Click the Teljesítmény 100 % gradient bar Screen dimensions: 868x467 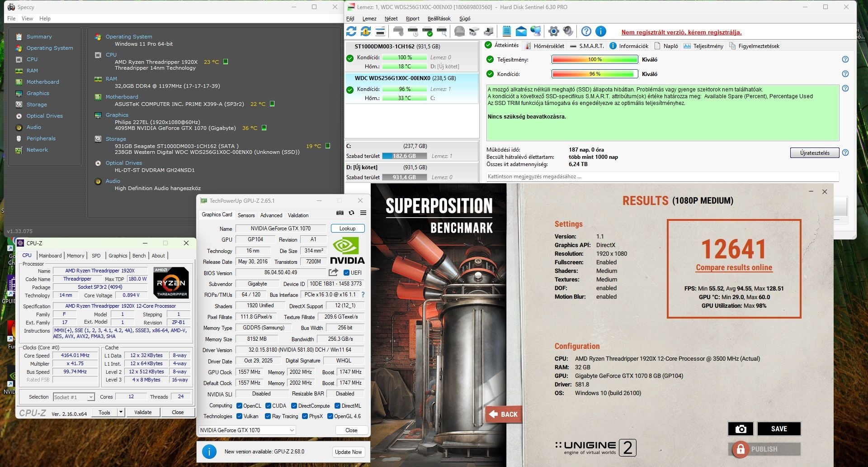pyautogui.click(x=594, y=59)
